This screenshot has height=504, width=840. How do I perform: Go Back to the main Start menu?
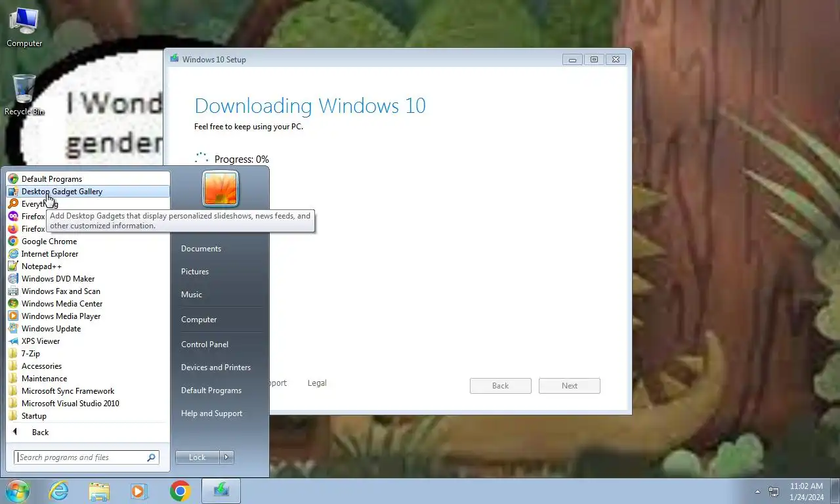(88, 432)
